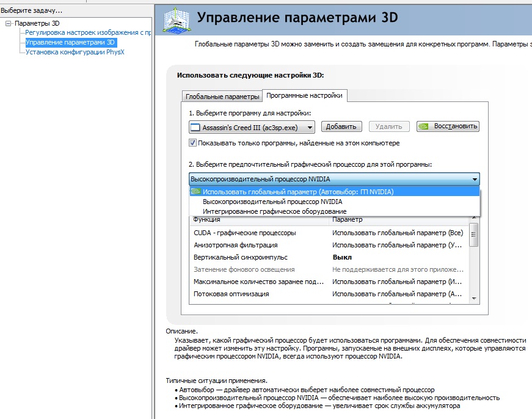Click the NVIDIA logo on Восстановить button

[x=423, y=126]
